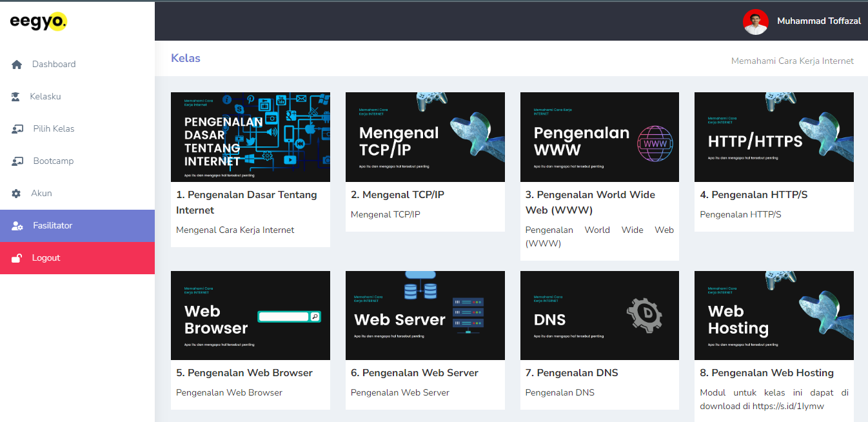Click the eegyo logo
Viewport: 868px width, 422px height.
38,21
